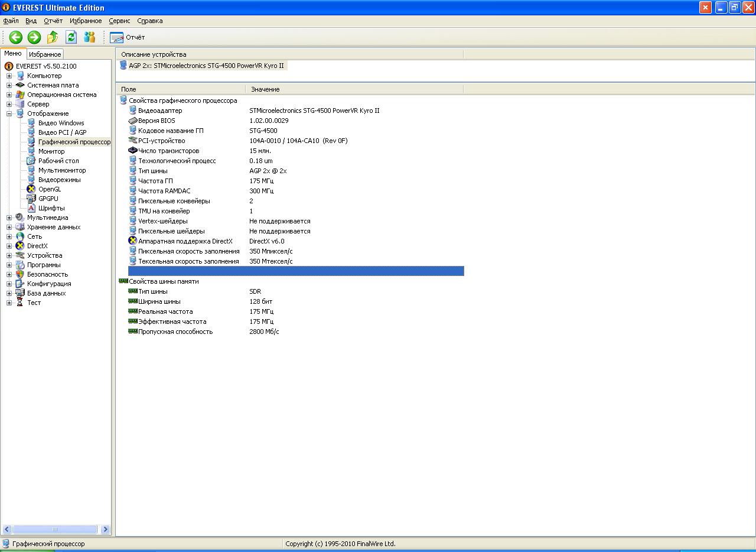756x552 pixels.
Task: Open the Сервис menu
Action: [x=119, y=21]
